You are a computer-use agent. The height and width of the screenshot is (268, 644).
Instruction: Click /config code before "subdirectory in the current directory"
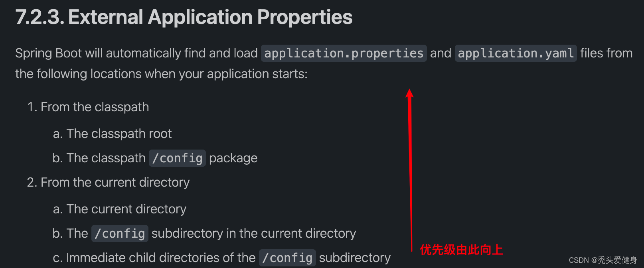point(120,234)
